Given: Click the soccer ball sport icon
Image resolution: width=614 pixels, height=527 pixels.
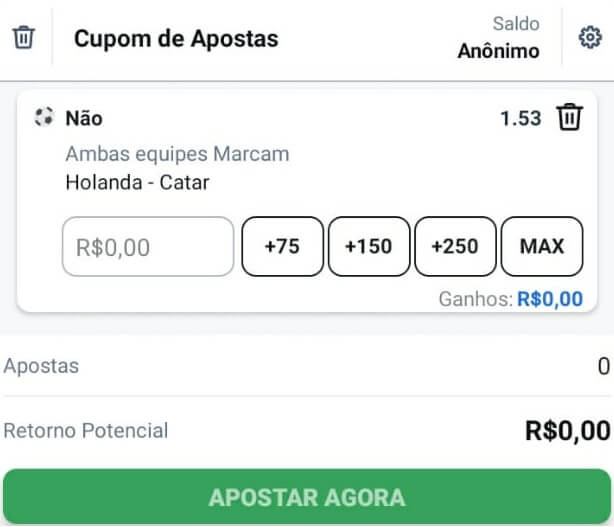Looking at the screenshot, I should coord(43,117).
